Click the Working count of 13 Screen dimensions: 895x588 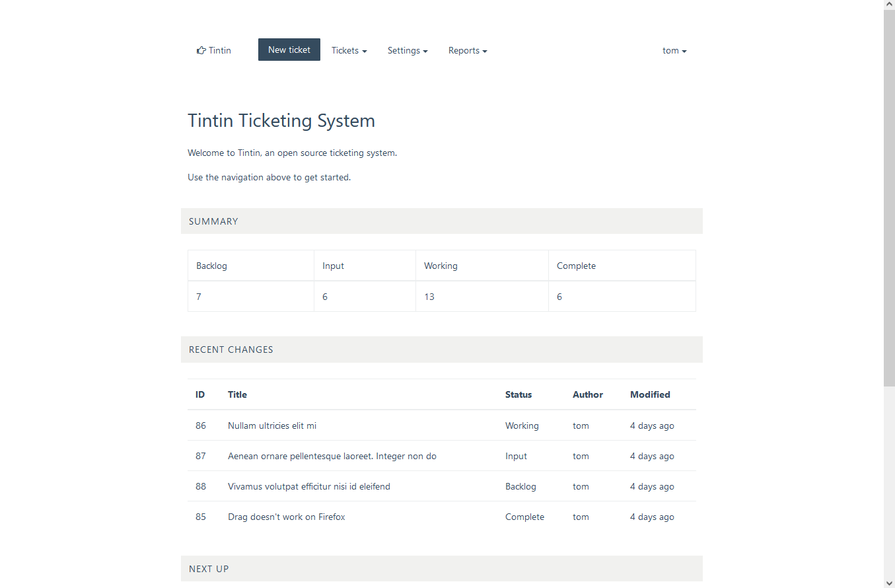pos(429,297)
